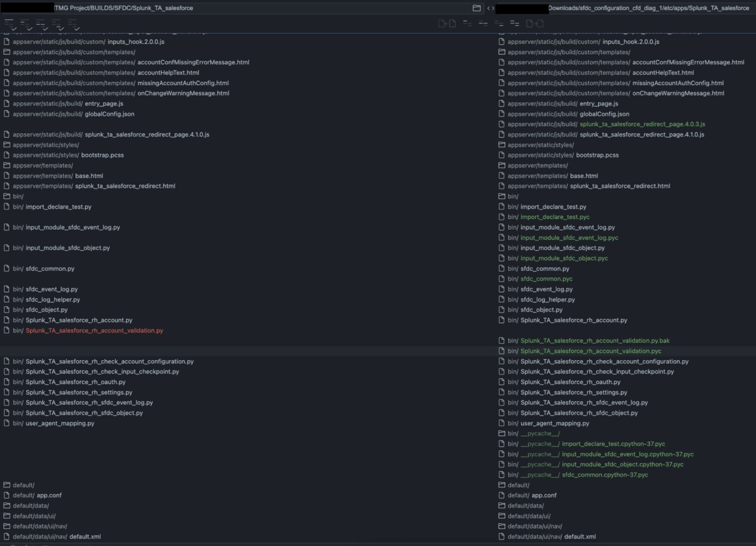Screen dimensions: 756x546
Task: Select default.xml in the left pane
Action: pos(85,536)
